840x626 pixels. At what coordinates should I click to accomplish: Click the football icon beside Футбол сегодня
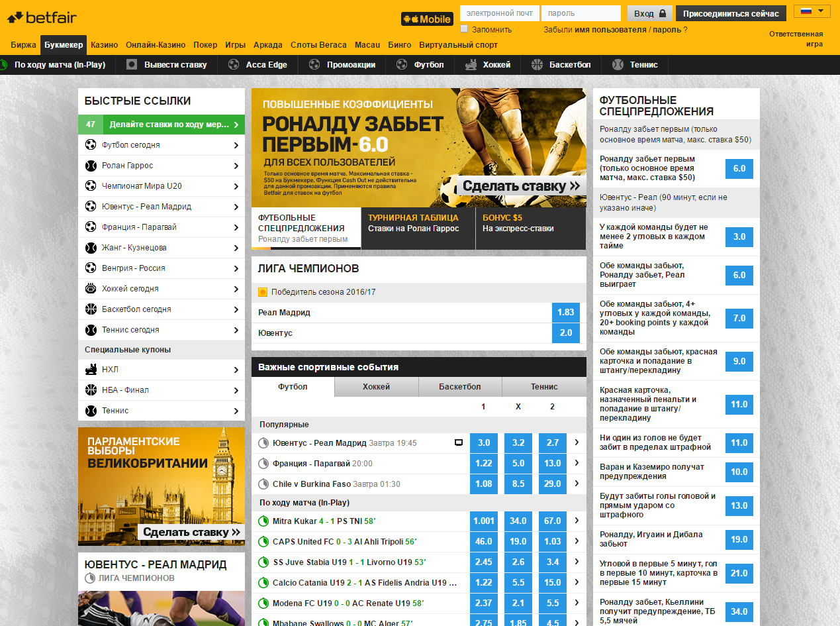click(x=91, y=145)
